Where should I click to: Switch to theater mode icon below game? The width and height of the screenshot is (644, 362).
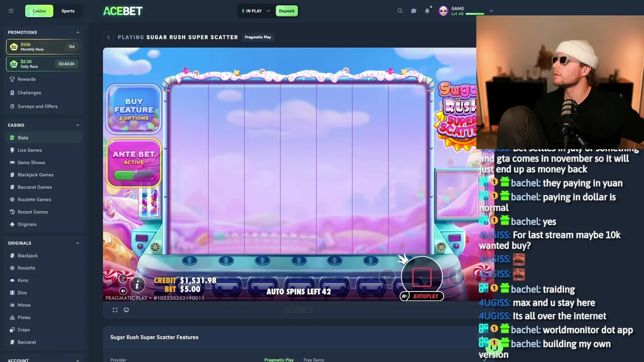(x=126, y=310)
